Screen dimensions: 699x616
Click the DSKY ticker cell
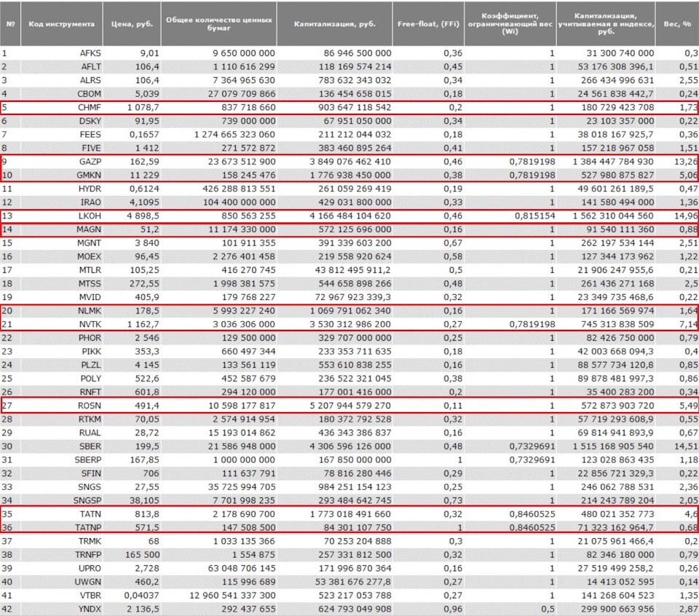coord(90,122)
